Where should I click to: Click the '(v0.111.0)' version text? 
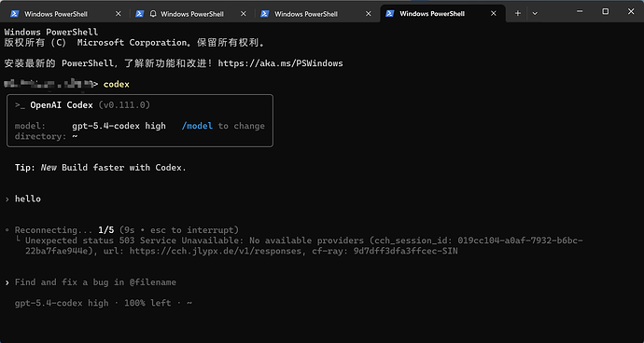click(124, 105)
